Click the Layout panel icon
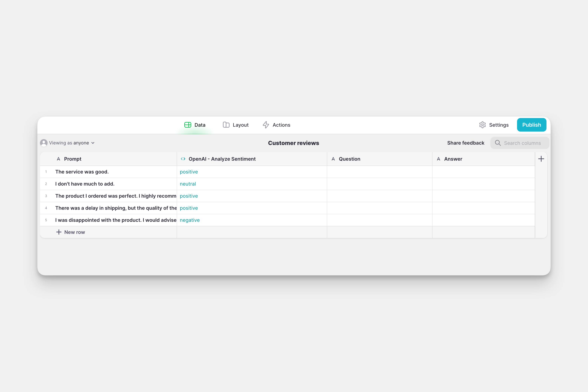This screenshot has height=392, width=588. pyautogui.click(x=226, y=125)
